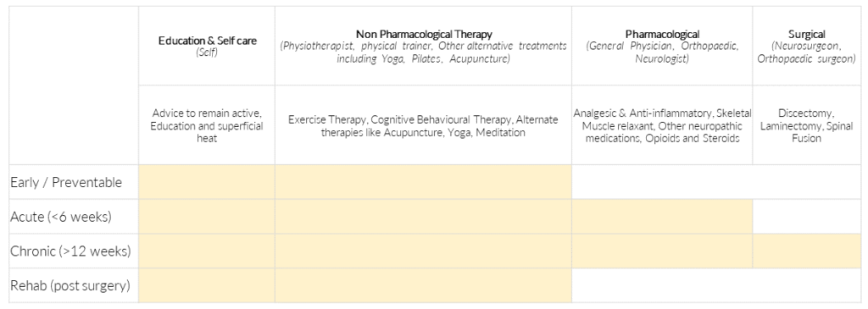Click the Chronic (>12 weeks) row label
The width and height of the screenshot is (868, 309).
(x=70, y=251)
